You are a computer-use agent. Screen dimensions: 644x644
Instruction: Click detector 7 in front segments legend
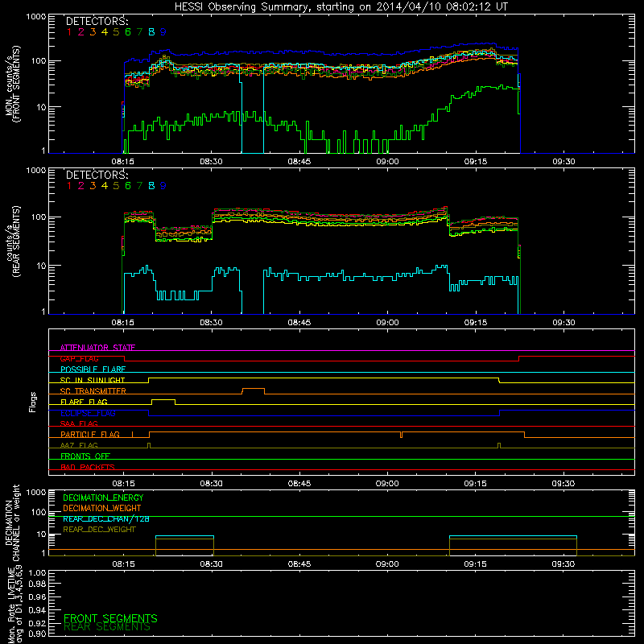[139, 32]
